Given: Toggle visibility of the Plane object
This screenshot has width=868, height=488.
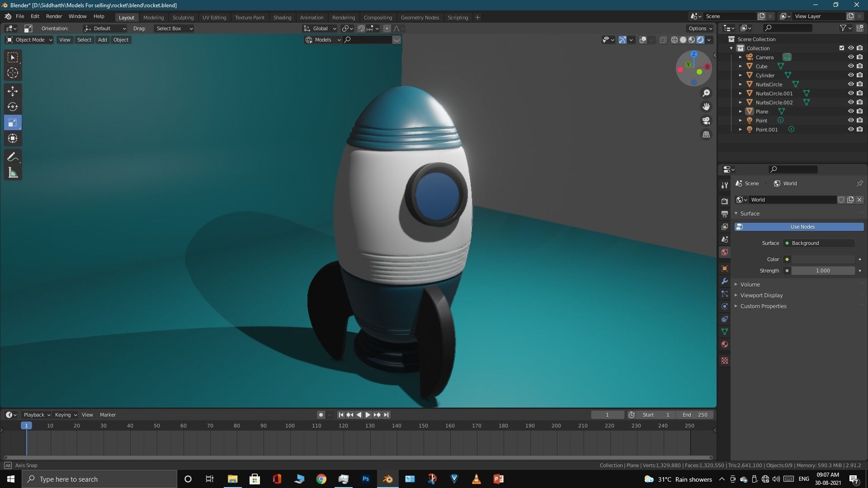Looking at the screenshot, I should [x=850, y=111].
